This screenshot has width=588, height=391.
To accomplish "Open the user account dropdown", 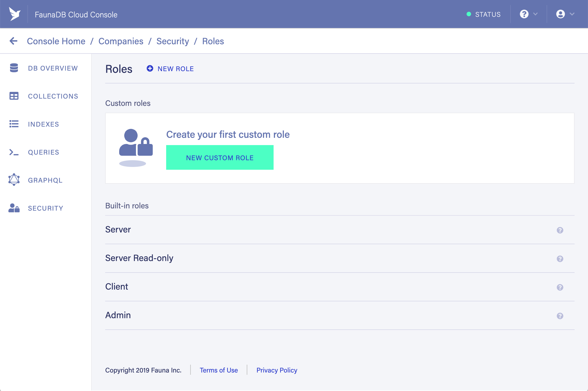I will (x=565, y=14).
